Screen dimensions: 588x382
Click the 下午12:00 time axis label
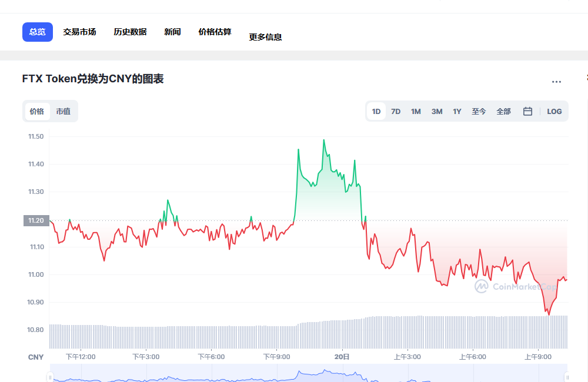pyautogui.click(x=81, y=357)
